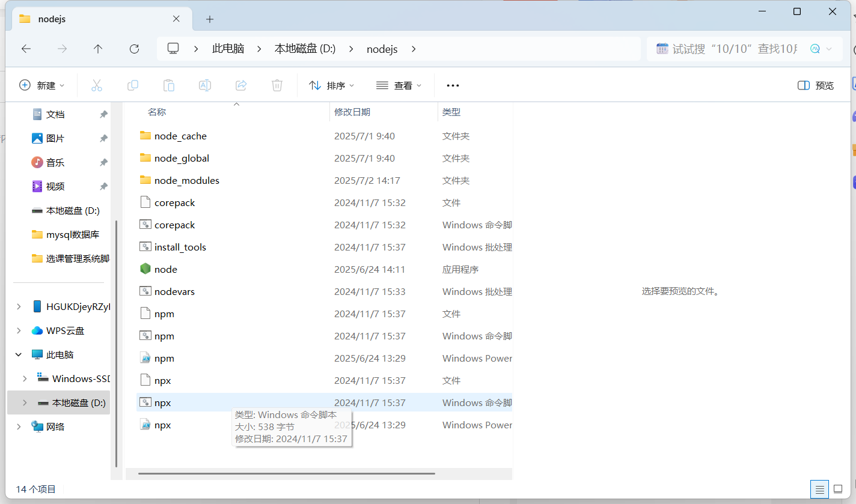Click the Rename icon in toolbar

[205, 85]
